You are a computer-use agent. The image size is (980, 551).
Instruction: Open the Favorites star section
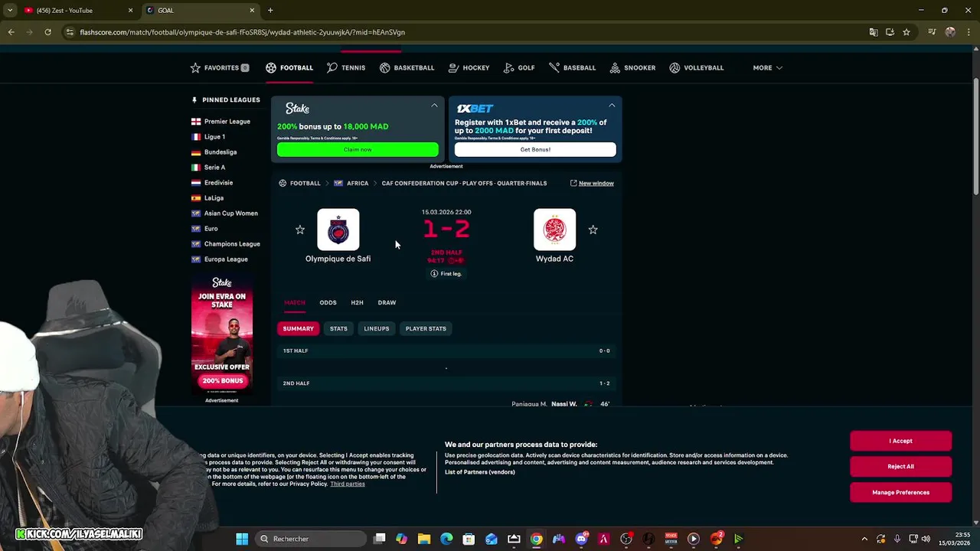tap(219, 68)
